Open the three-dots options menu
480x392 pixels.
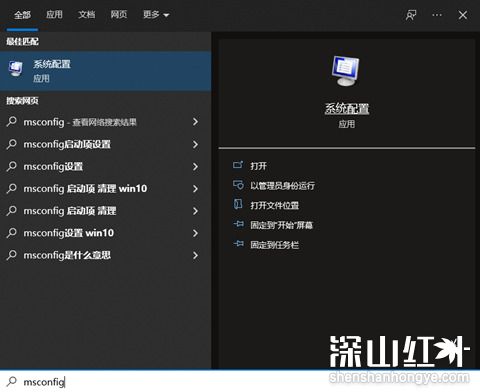pos(437,15)
